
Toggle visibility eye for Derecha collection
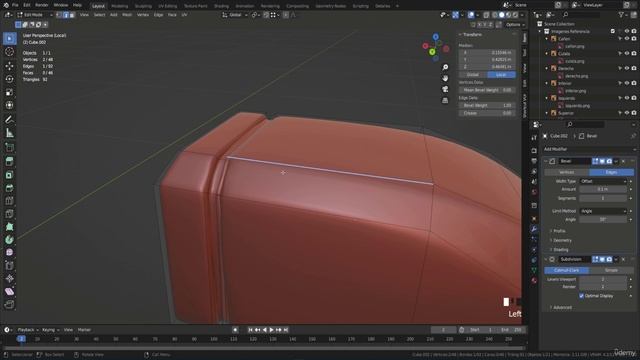[627, 69]
